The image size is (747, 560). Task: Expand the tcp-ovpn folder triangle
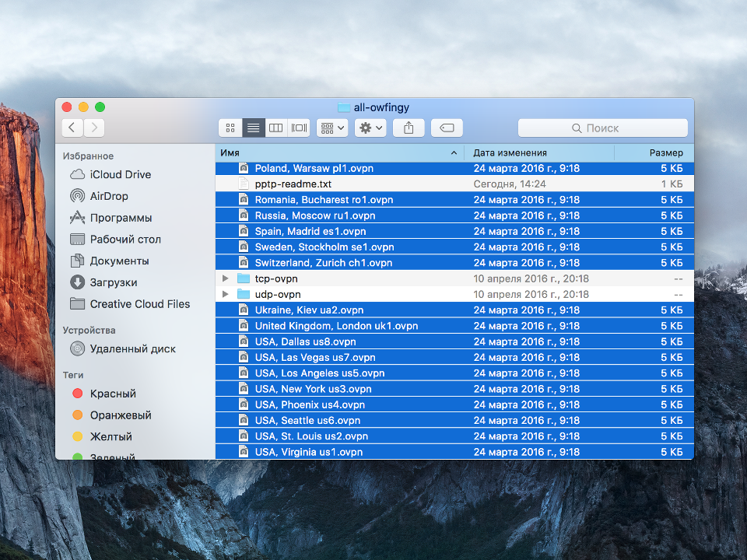point(226,278)
